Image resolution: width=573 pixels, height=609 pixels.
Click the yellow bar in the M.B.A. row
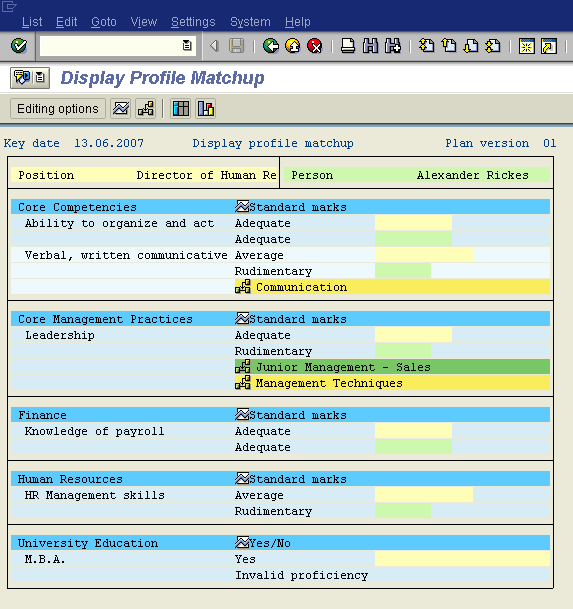click(462, 559)
